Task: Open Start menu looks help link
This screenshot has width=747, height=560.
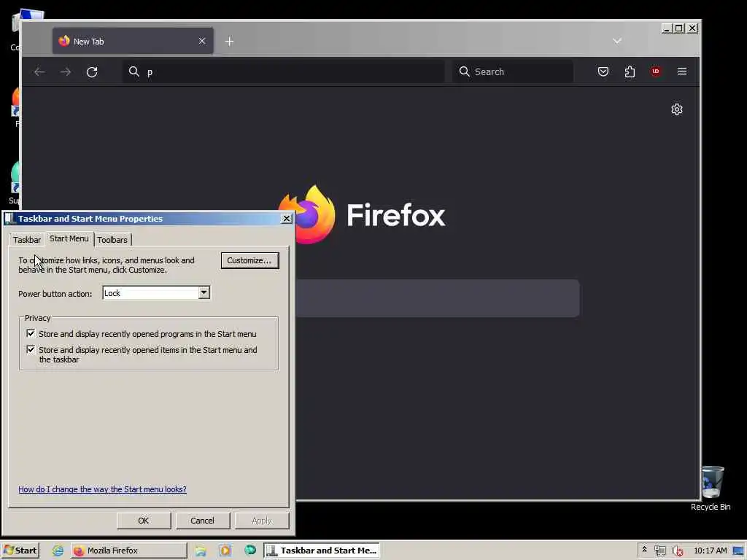Action: click(102, 489)
